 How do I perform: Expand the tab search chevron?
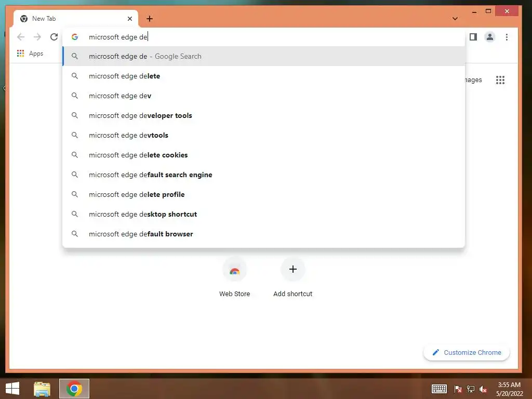click(455, 19)
